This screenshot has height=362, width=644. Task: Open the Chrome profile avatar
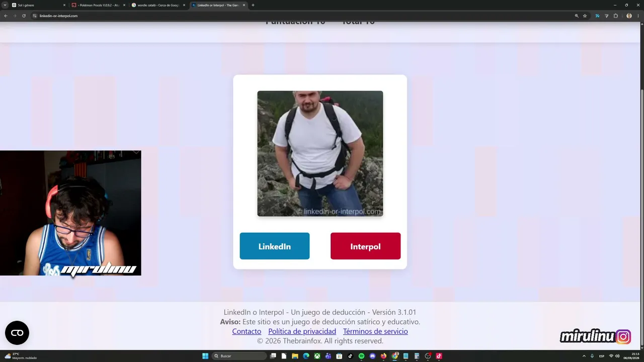point(629,16)
